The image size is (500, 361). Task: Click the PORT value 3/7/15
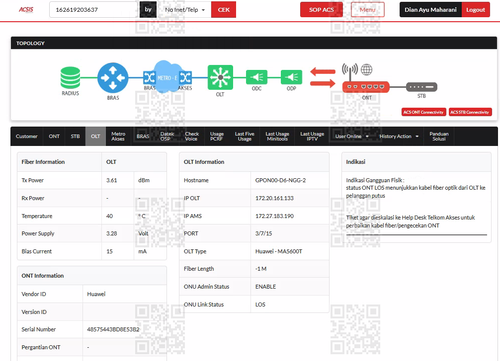pyautogui.click(x=263, y=234)
